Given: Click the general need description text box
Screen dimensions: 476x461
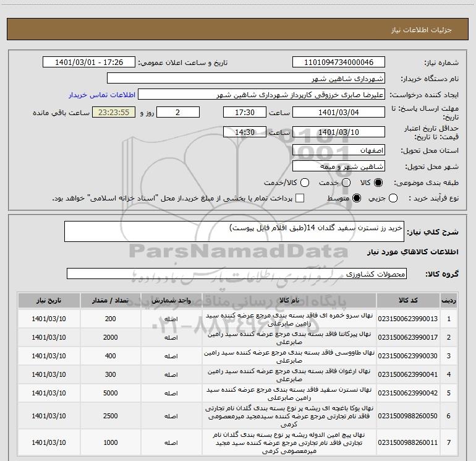Looking at the screenshot, I should (x=234, y=231).
